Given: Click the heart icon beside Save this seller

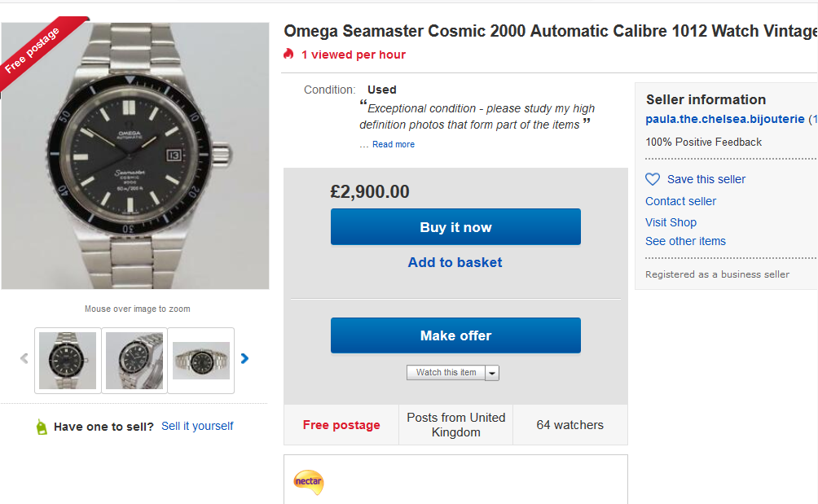Looking at the screenshot, I should [653, 179].
